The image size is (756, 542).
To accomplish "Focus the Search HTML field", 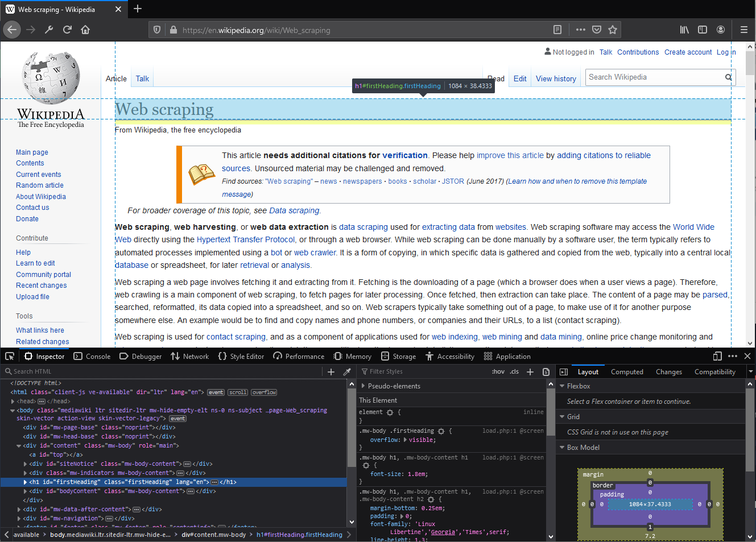I will (x=162, y=371).
